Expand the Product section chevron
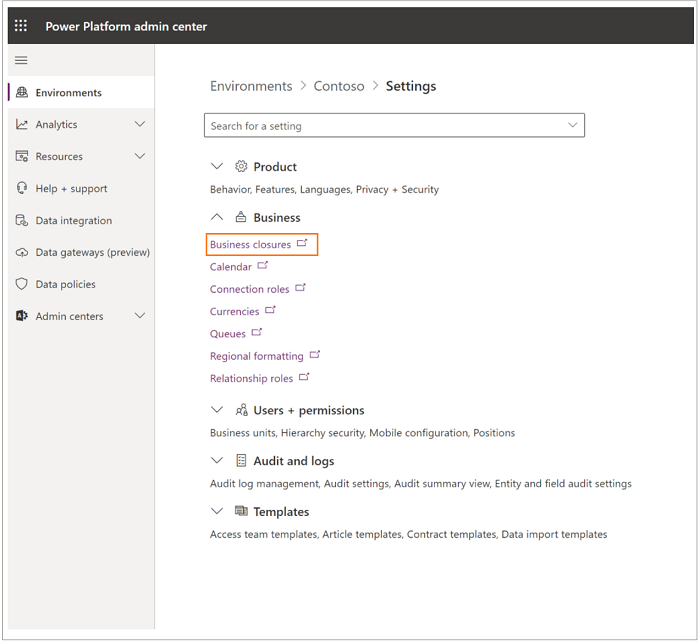 click(217, 166)
